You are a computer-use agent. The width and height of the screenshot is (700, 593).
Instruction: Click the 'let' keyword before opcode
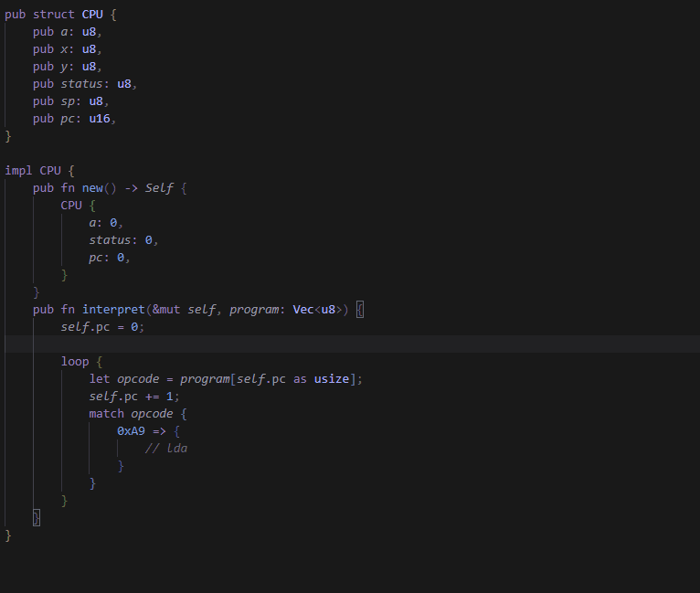coord(99,379)
